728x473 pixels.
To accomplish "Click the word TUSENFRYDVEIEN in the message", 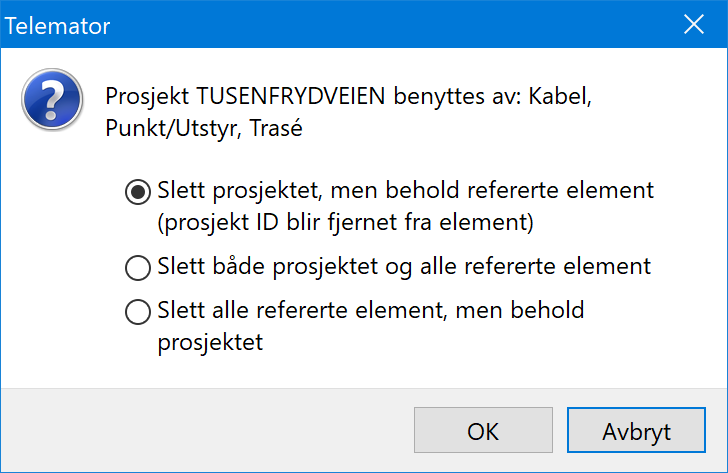I will pos(291,96).
